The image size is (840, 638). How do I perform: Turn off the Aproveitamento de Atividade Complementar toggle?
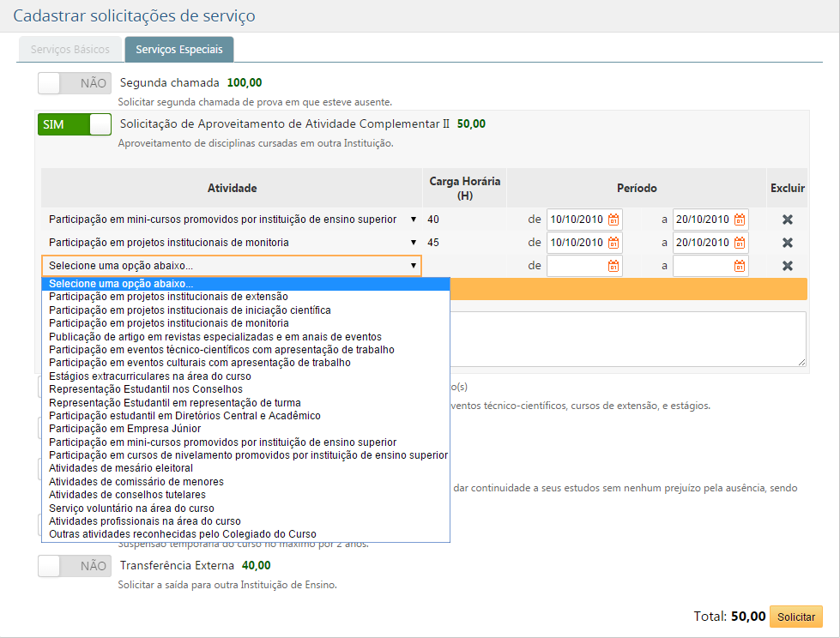[73, 123]
